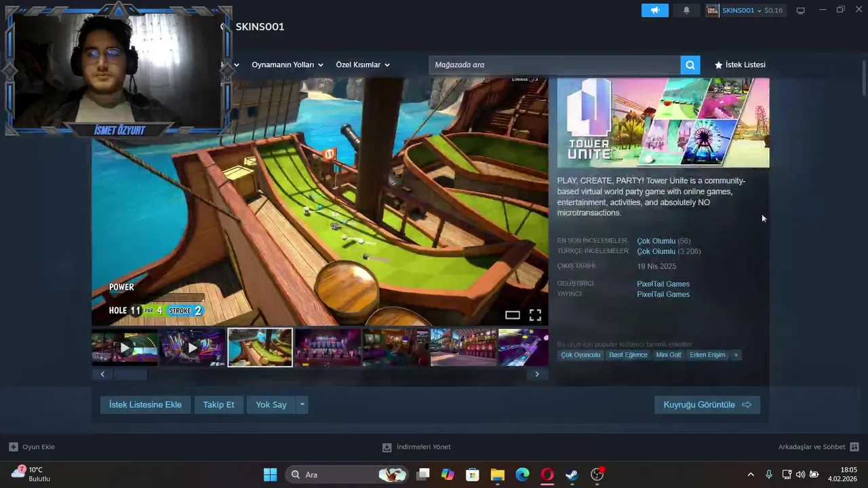Open the Yok Say dropdown arrow
Viewport: 868px width, 488px height.
click(x=302, y=405)
